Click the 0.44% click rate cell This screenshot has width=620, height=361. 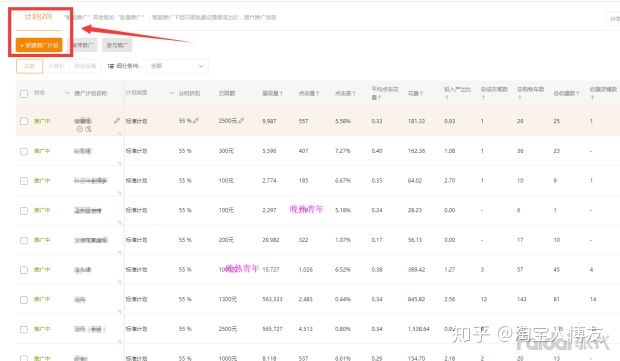(342, 299)
